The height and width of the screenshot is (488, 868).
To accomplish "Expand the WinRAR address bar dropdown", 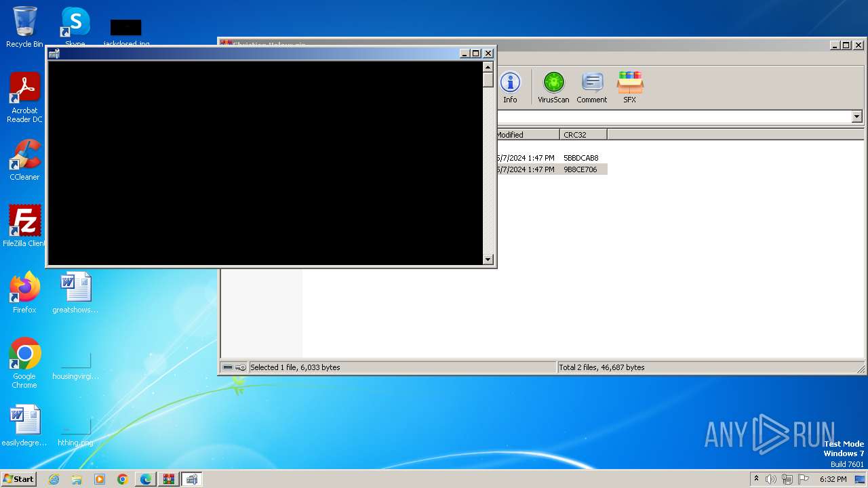I will 856,117.
